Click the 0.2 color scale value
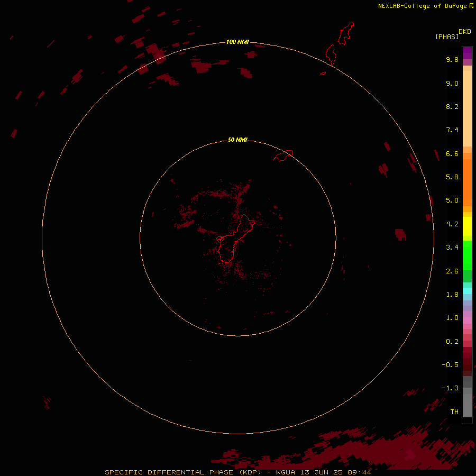Screen dimensions: 476x476 [452, 342]
